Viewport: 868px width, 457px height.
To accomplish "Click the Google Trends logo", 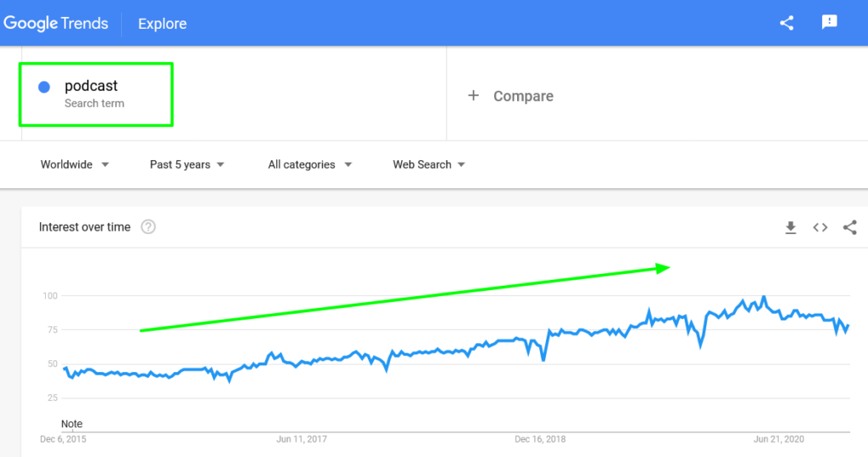I will [x=56, y=23].
